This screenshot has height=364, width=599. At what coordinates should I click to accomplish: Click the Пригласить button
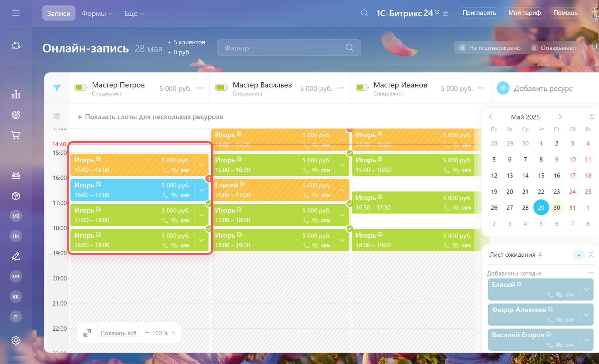[479, 13]
